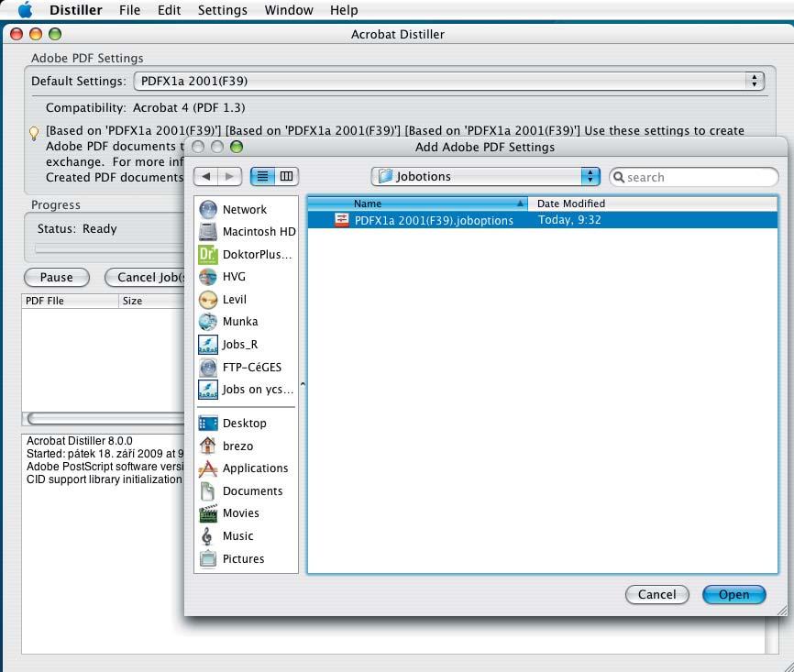Screen dimensions: 794x672
Task: Click the PDF File column header
Action: (70, 301)
